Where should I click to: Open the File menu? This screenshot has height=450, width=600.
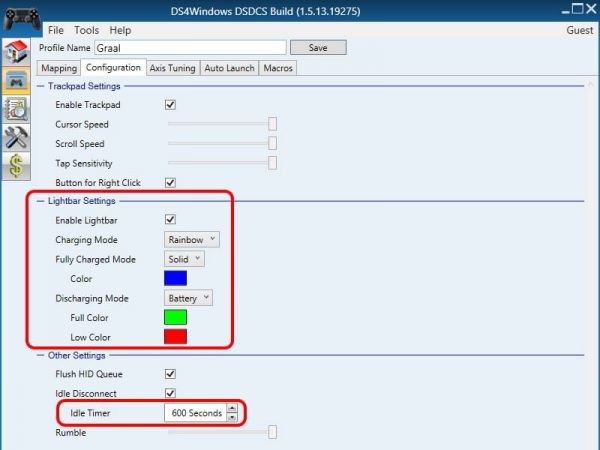click(56, 30)
